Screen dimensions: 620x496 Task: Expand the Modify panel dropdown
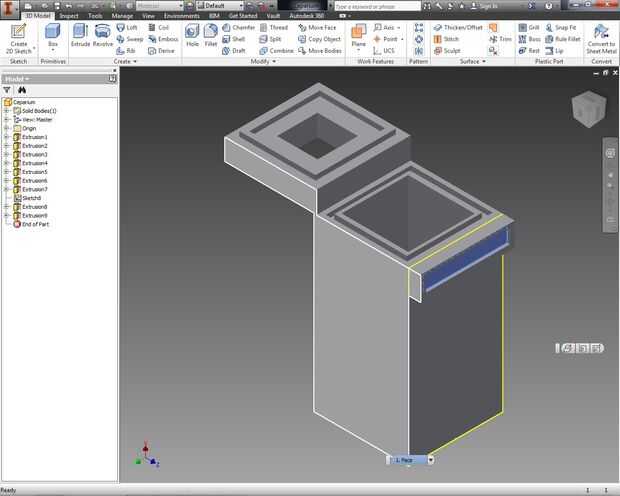pyautogui.click(x=263, y=61)
